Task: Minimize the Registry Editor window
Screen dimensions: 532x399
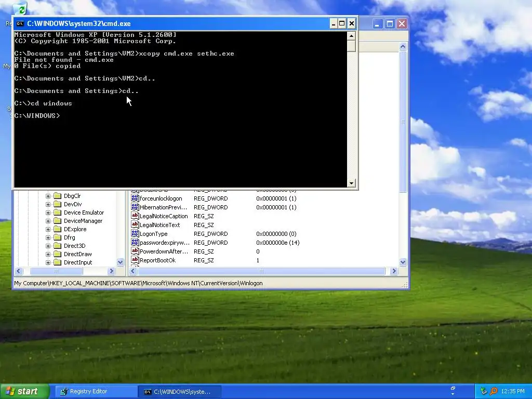Action: pyautogui.click(x=377, y=24)
